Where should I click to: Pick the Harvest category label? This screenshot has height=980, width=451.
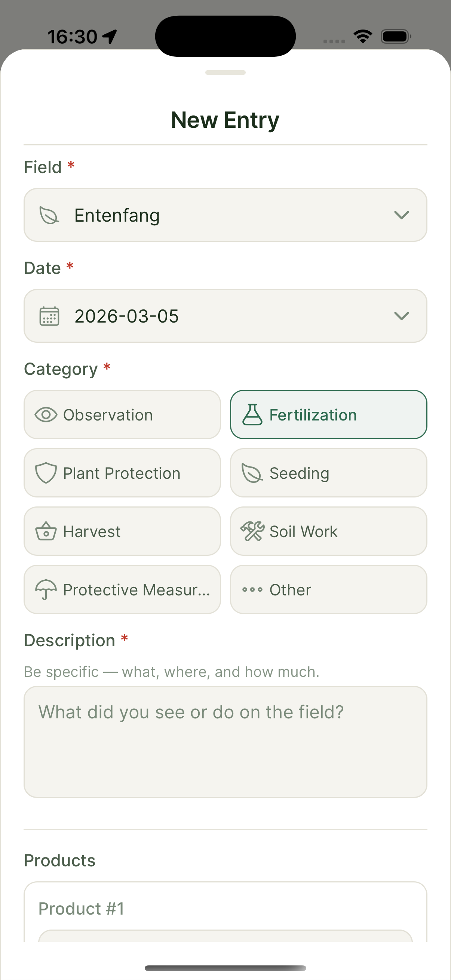point(92,531)
